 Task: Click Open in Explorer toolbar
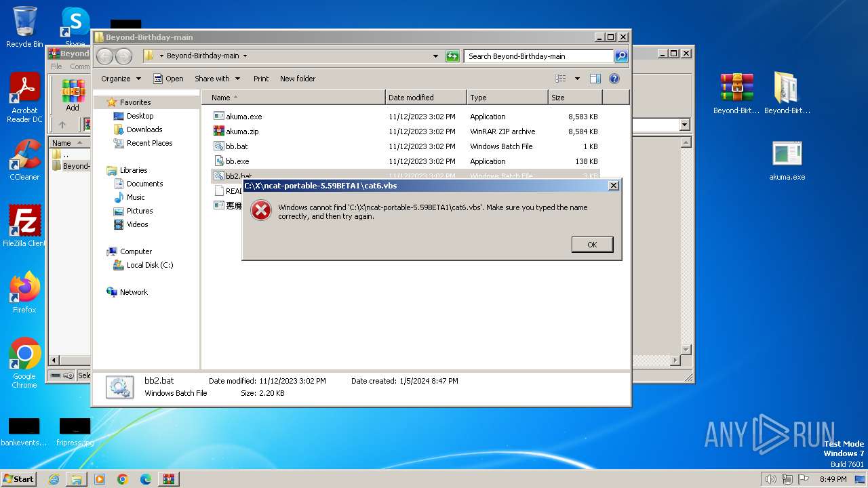click(168, 79)
